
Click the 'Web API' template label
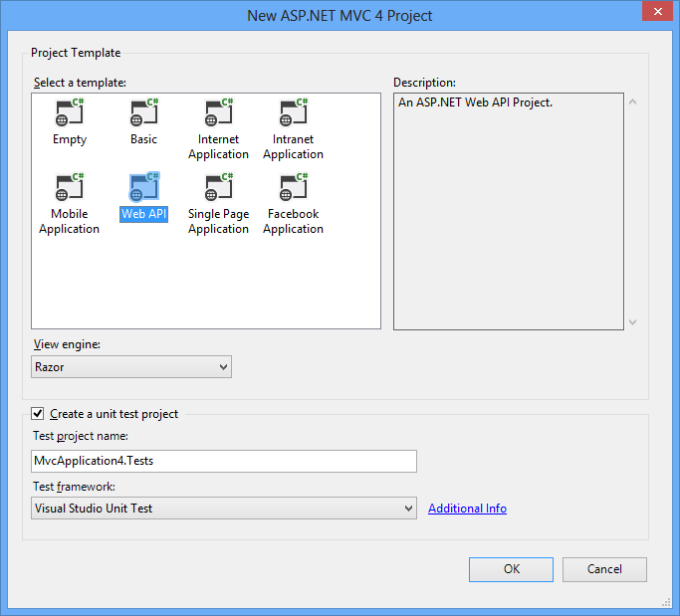(x=144, y=214)
